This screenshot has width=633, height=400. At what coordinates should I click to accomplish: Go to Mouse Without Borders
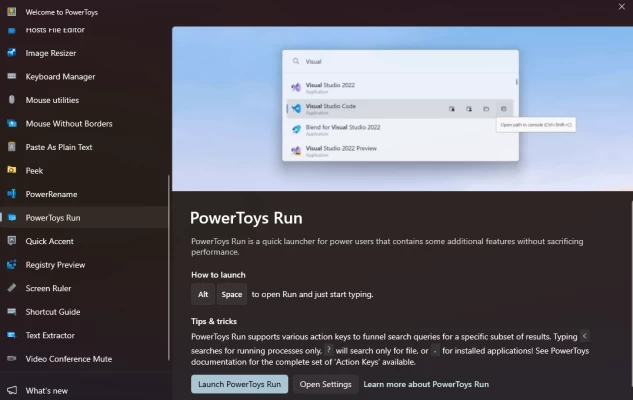point(68,124)
